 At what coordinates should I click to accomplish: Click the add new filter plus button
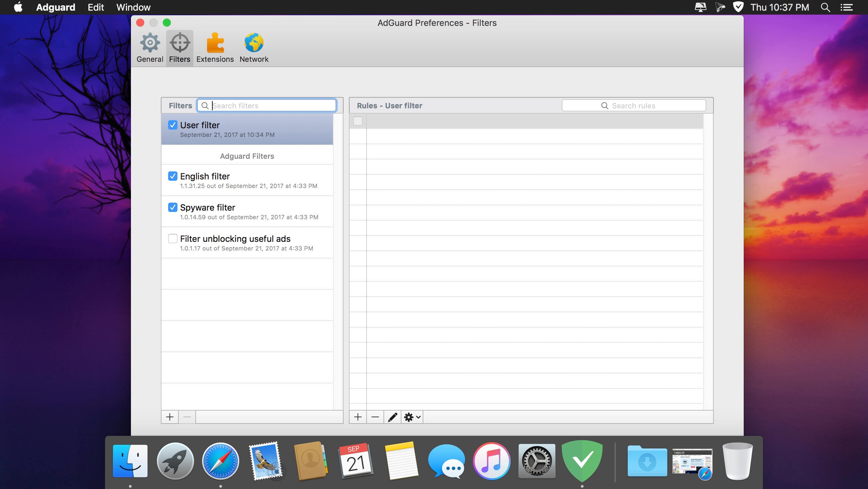tap(170, 416)
